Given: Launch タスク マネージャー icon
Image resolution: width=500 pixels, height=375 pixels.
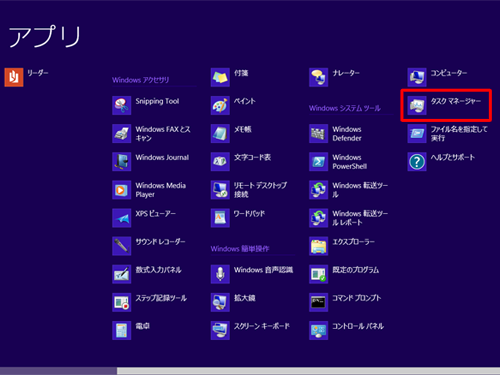Looking at the screenshot, I should pyautogui.click(x=417, y=105).
